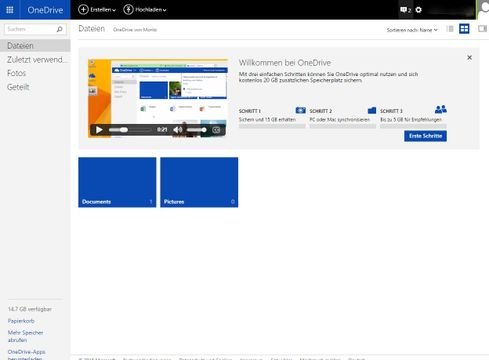The image size is (489, 360).
Task: Click the 14,7 GB verfügbar storage text
Action: tap(30, 309)
